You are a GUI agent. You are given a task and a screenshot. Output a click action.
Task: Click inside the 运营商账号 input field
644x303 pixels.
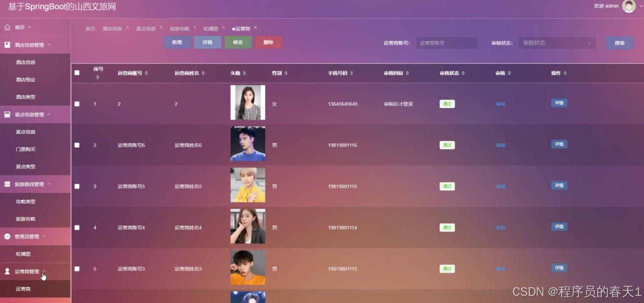[x=446, y=43]
